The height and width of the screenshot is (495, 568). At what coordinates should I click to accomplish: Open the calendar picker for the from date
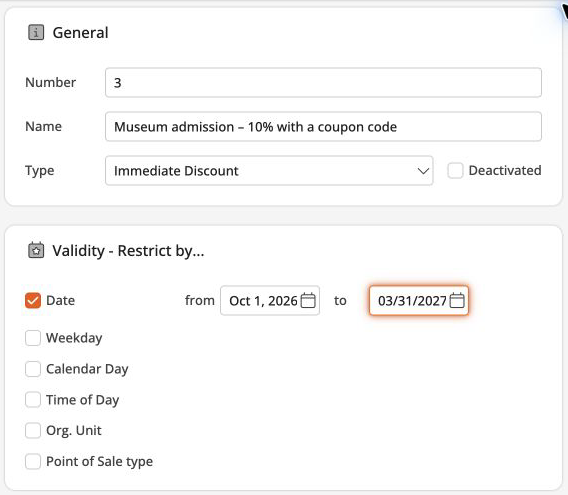[x=308, y=300]
